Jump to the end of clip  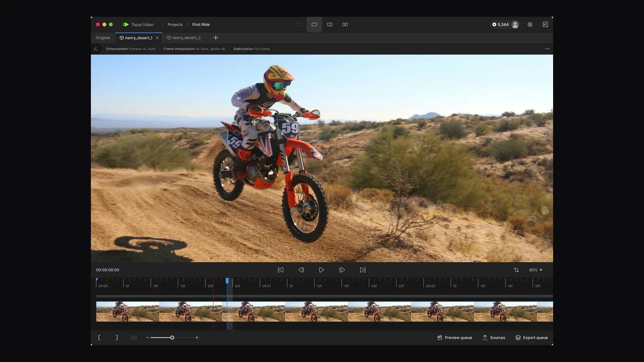363,270
